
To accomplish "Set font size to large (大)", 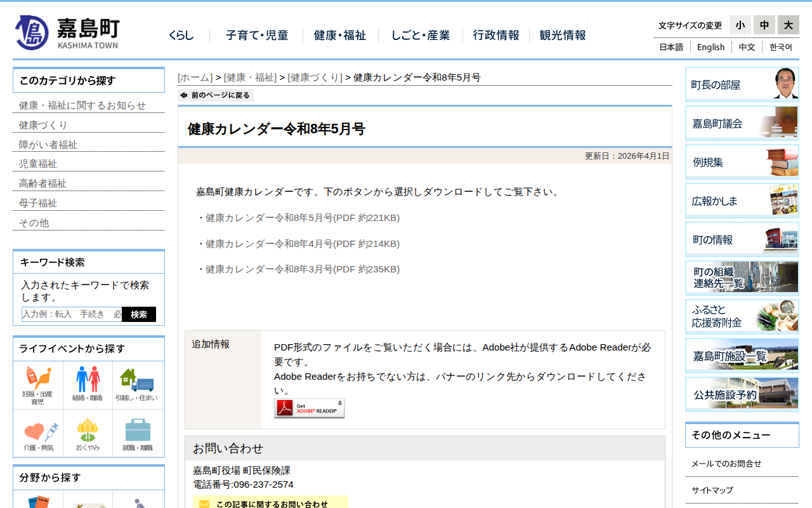I will pyautogui.click(x=788, y=25).
